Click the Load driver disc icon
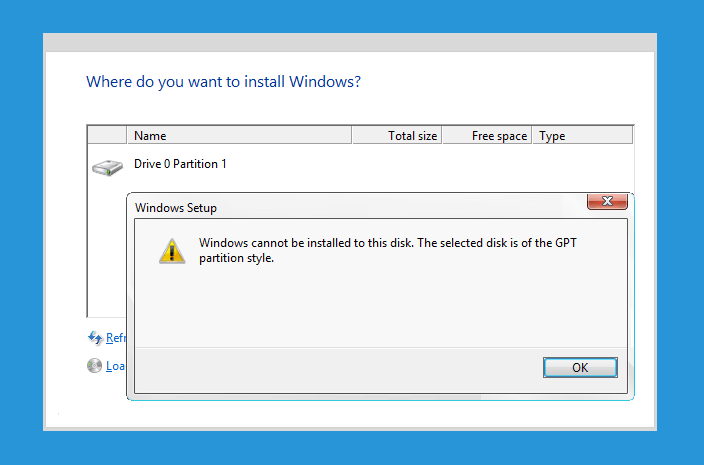 94,366
